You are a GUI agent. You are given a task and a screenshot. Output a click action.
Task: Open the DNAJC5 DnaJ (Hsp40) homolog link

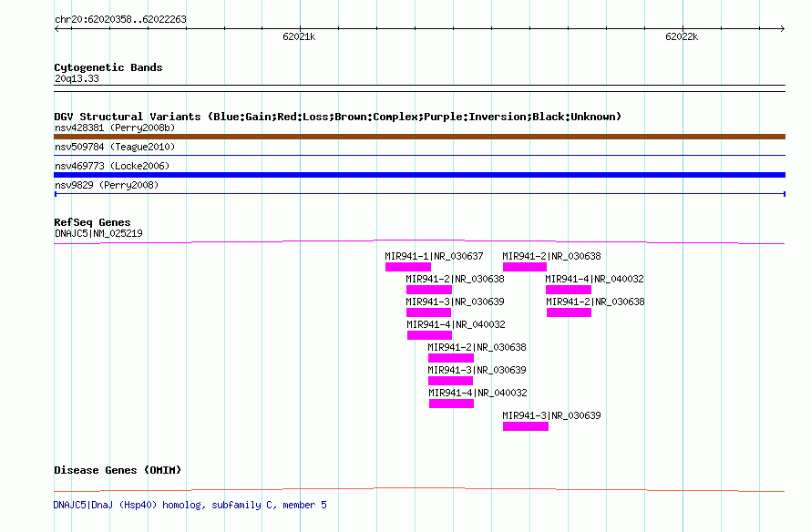(190, 505)
